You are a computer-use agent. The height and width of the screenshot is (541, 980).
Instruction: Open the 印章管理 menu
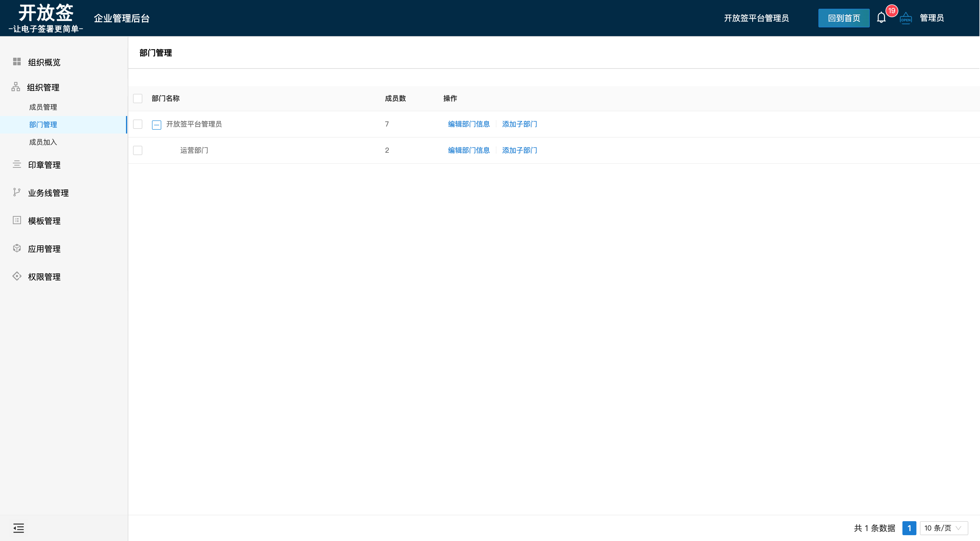pyautogui.click(x=44, y=165)
